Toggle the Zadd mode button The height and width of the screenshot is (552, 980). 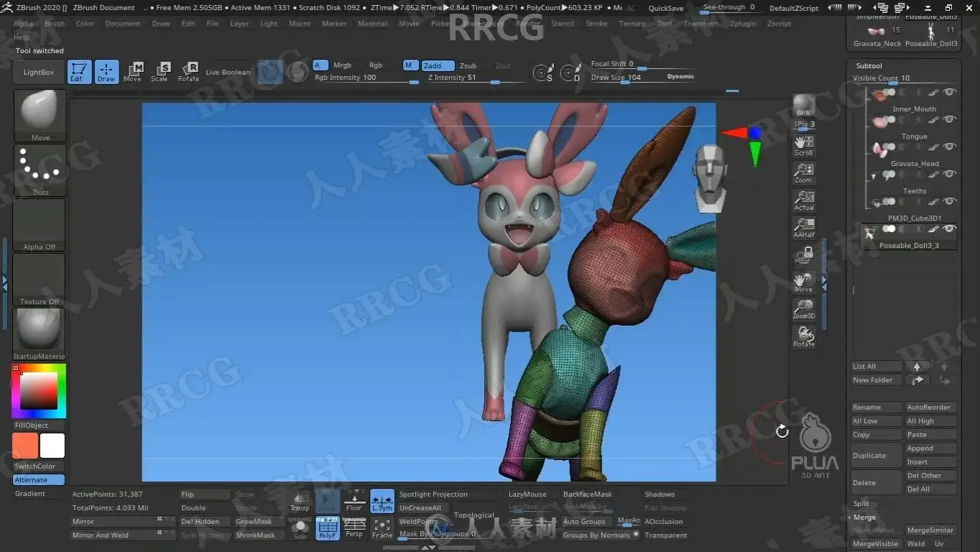[x=438, y=65]
